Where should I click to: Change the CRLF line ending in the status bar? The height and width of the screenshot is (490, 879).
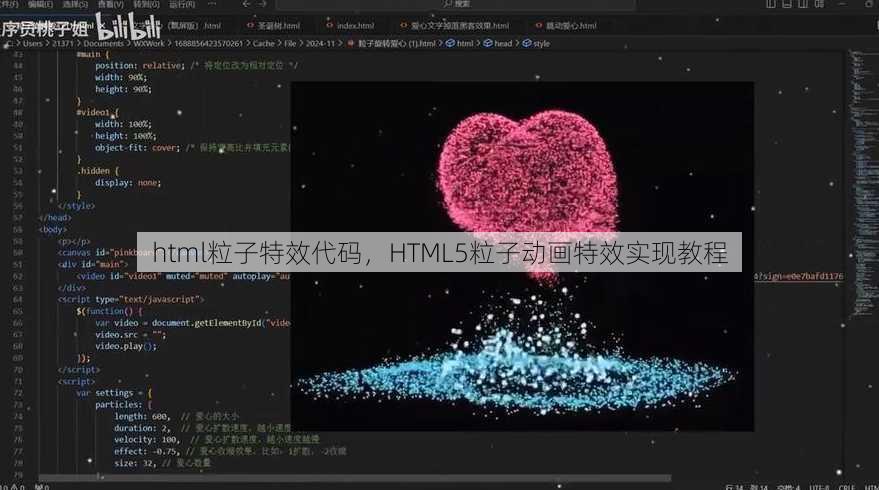tap(846, 487)
